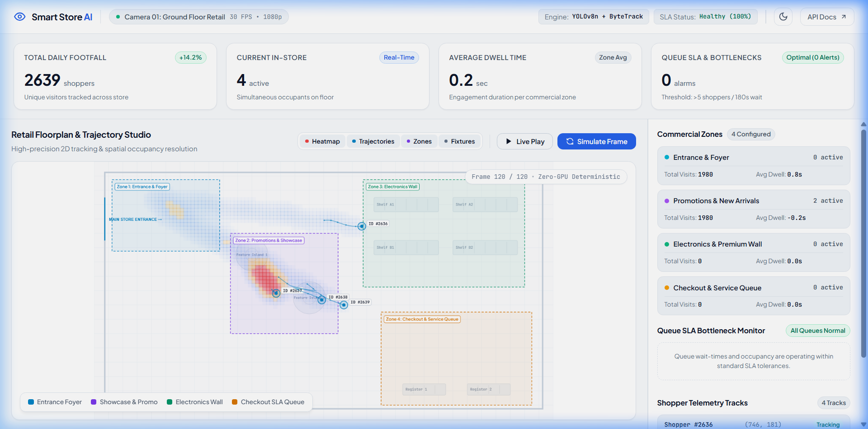Click scrollbar up arrow in right panel

(863, 124)
